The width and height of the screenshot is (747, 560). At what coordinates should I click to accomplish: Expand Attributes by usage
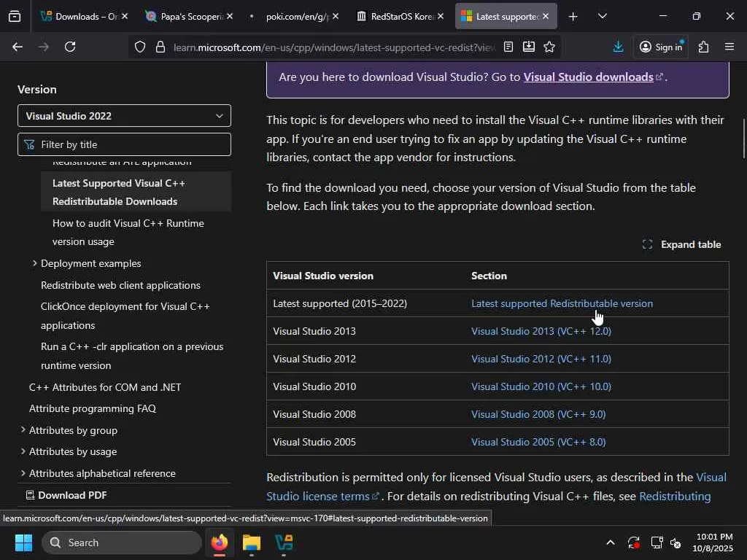(x=23, y=451)
